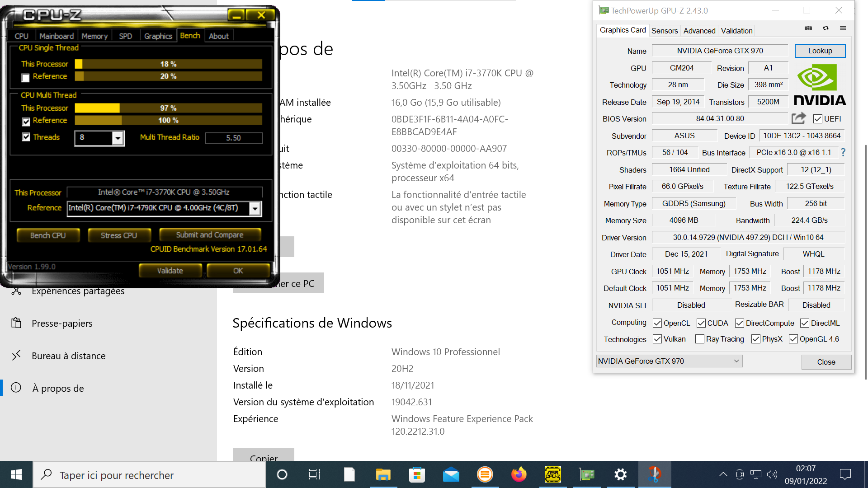Open the CPU-Z taskbar icon
The image size is (868, 488).
[x=552, y=474]
